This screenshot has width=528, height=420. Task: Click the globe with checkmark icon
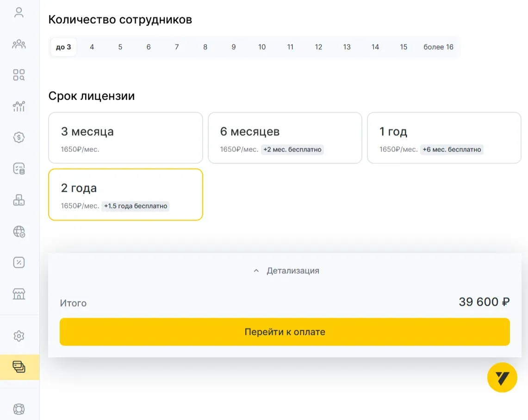tap(19, 232)
